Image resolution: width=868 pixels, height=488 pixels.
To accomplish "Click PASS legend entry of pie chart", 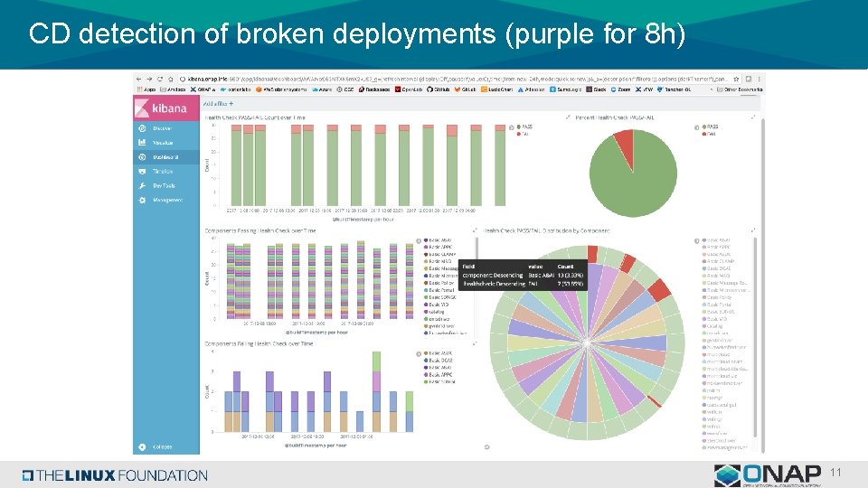I will click(x=711, y=127).
